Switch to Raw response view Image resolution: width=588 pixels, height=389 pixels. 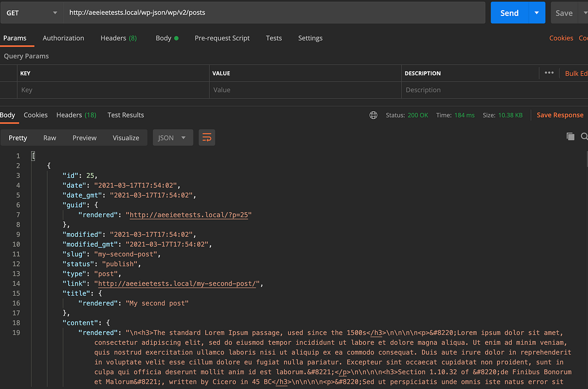coord(50,137)
